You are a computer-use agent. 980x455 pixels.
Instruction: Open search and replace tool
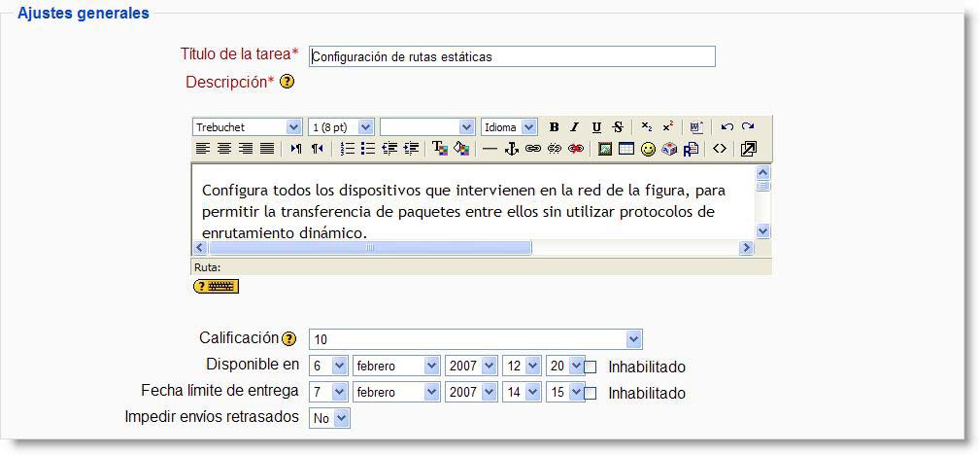(x=691, y=149)
